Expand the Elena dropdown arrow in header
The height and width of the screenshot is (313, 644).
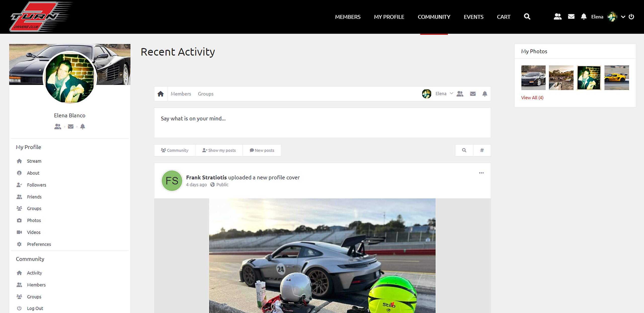pyautogui.click(x=623, y=17)
